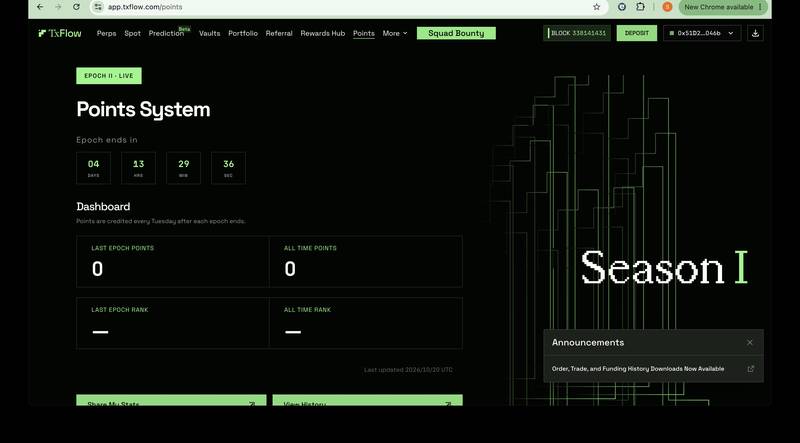The height and width of the screenshot is (443, 800).
Task: Open the site info icon in the address bar
Action: pyautogui.click(x=98, y=7)
